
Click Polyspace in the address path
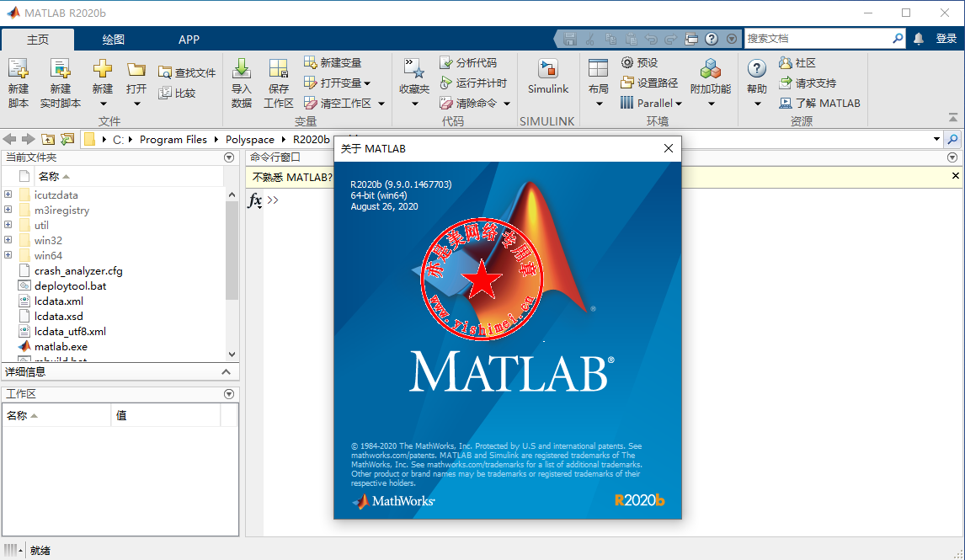(250, 140)
